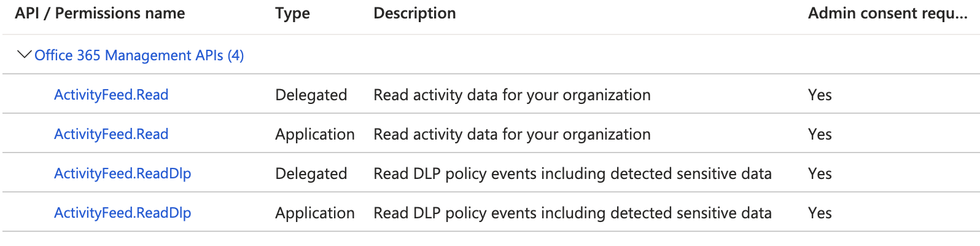Click DLP description in Delegated ActivityFeed.ReadDlp row
The width and height of the screenshot is (980, 246).
coord(572,173)
